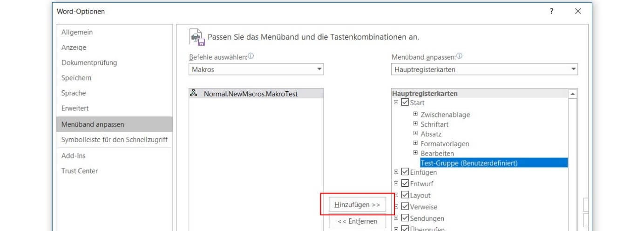644x231 pixels.
Task: Select the Bearbeiten tree item
Action: tap(437, 153)
